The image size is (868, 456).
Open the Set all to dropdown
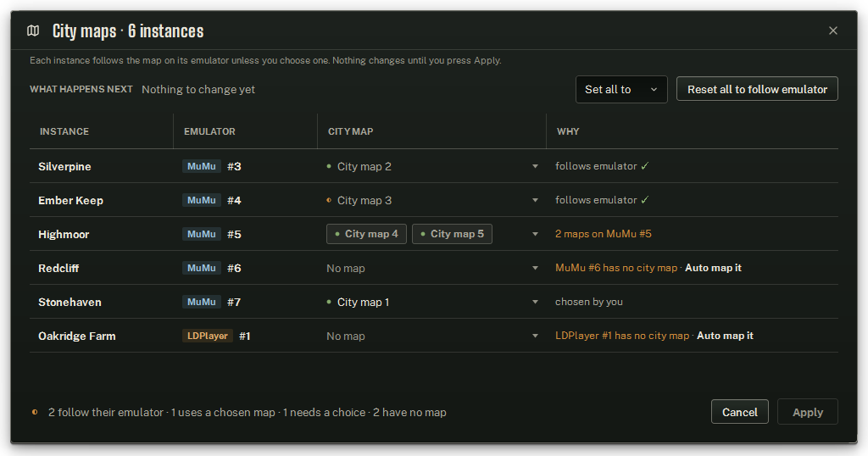(621, 89)
